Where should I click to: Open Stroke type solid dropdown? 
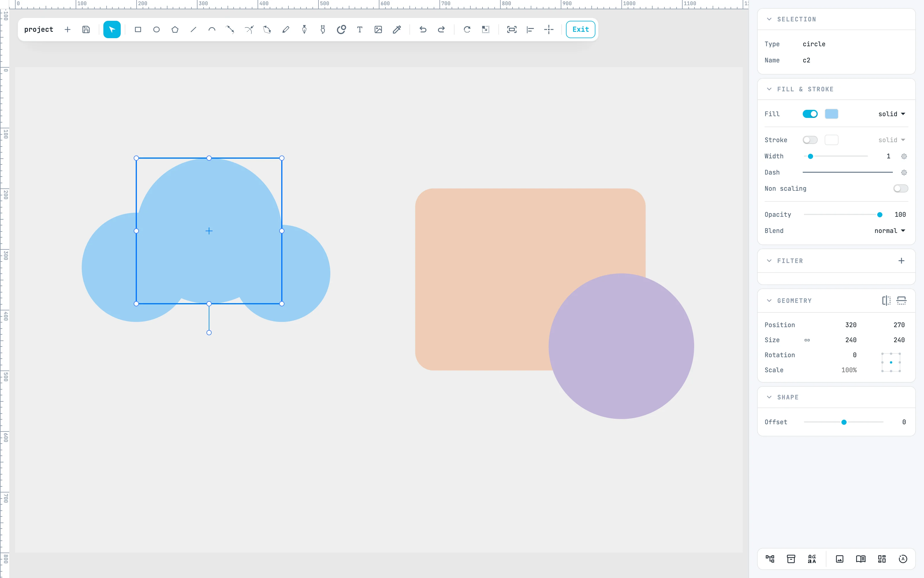[x=892, y=140]
